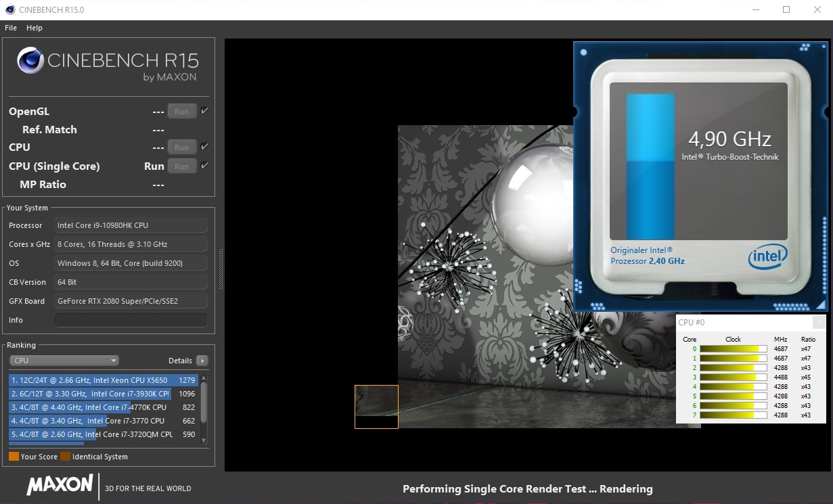
Task: Click the CPU (Single Core) Run button
Action: 182,166
